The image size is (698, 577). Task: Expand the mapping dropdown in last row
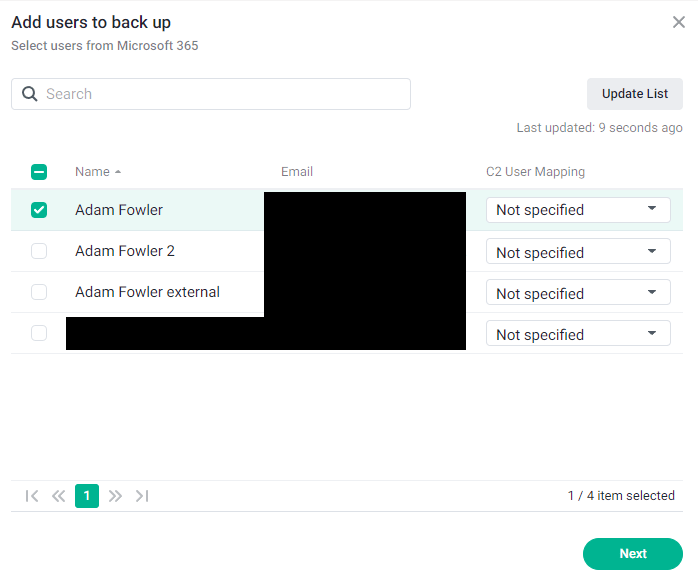pos(578,333)
